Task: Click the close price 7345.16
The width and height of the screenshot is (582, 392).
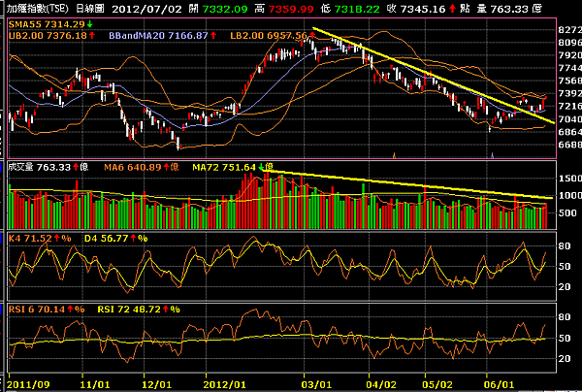Action: point(423,9)
